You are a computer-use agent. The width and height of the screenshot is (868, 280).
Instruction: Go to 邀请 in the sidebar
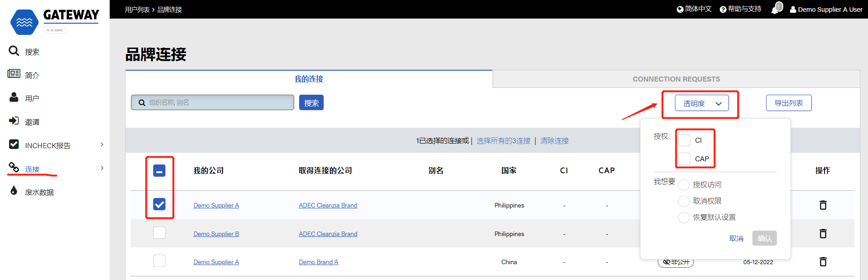32,122
